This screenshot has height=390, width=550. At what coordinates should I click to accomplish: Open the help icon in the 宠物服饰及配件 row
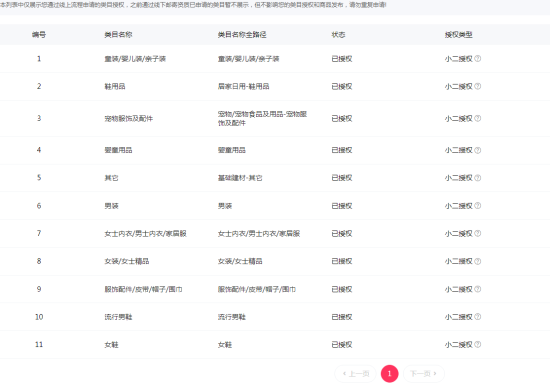[x=477, y=119]
